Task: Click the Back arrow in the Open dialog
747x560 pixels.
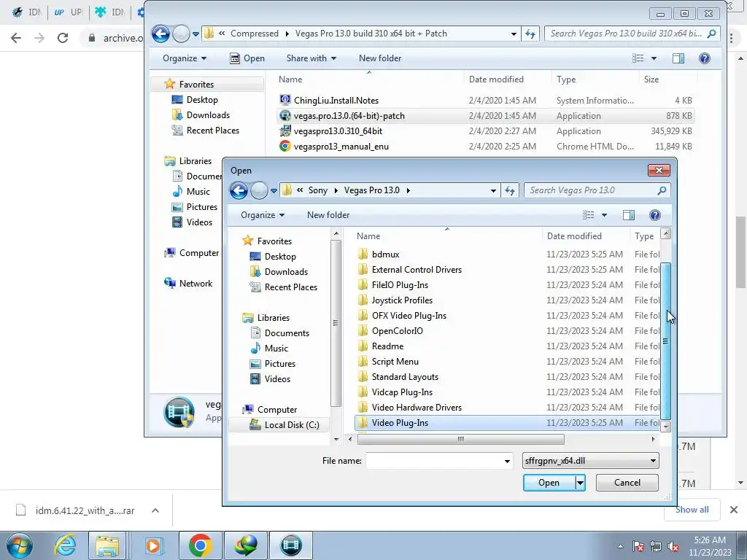Action: point(239,190)
